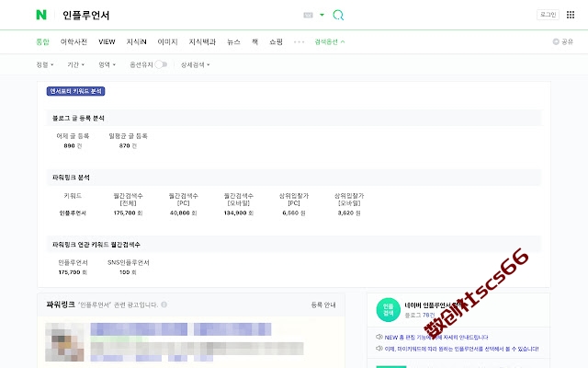Click the 3,620 원 mobile bid value
Screen dimensions: 588x368
[x=349, y=213]
